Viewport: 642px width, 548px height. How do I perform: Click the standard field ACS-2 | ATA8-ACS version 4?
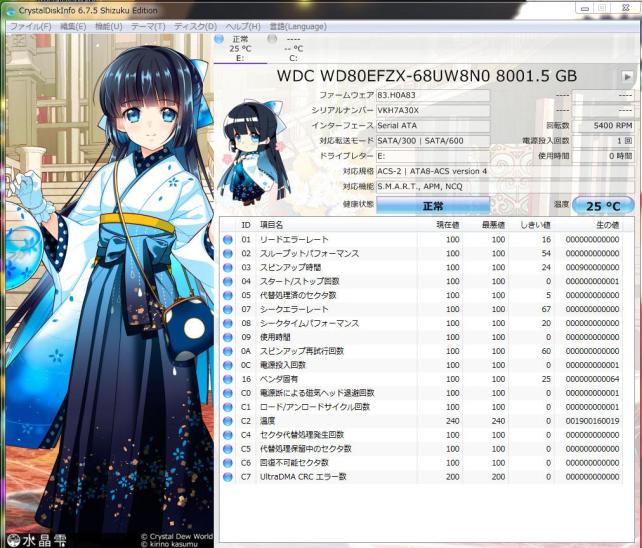[x=505, y=171]
